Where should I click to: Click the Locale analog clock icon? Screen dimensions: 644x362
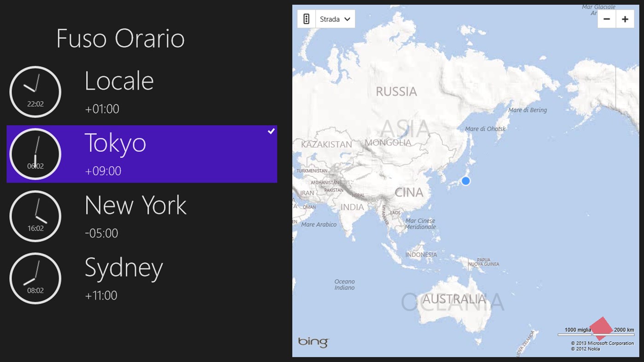point(35,92)
